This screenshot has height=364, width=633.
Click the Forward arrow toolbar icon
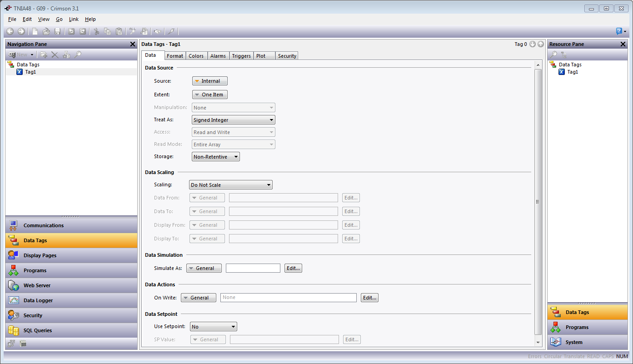point(21,31)
